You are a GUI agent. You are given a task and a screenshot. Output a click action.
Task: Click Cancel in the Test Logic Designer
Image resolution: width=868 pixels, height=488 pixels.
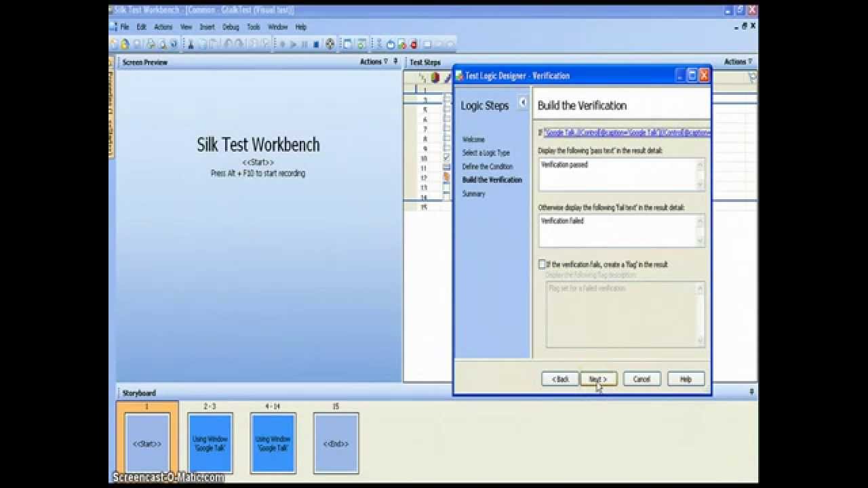(x=642, y=379)
